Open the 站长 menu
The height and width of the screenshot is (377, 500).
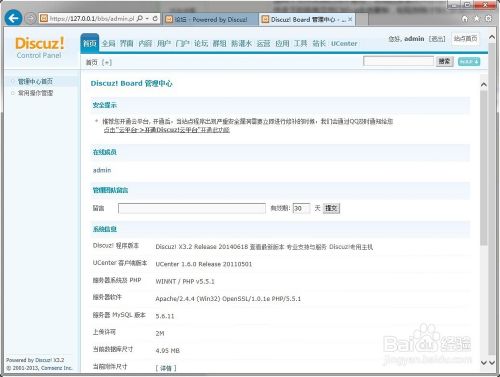point(319,43)
